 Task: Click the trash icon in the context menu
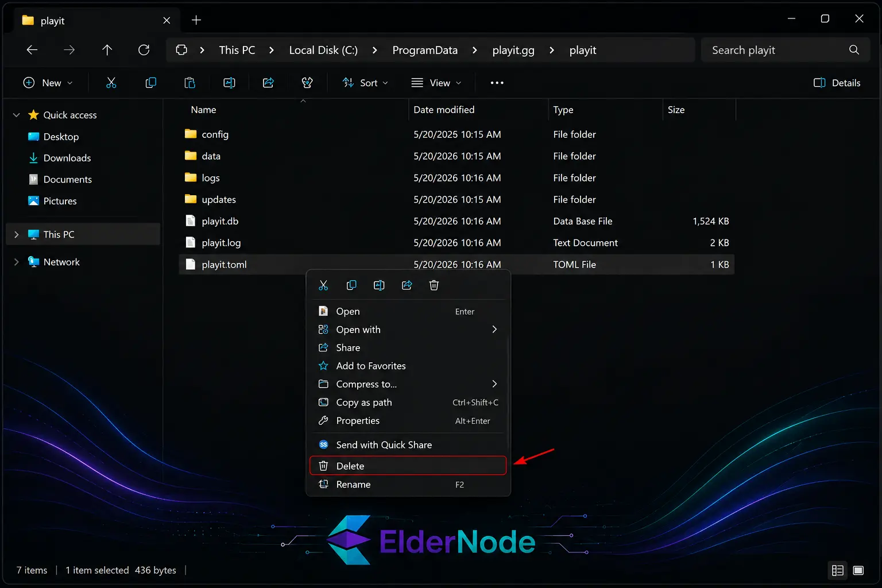(434, 285)
